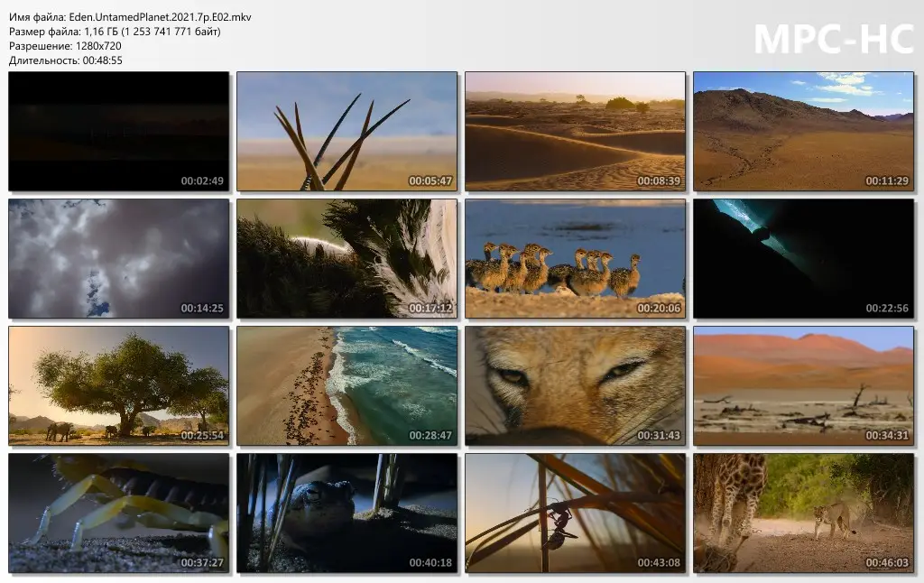Click the file name Eden.UntamedPlanet.2021.7p.E02.mkv
924x583 pixels.
coord(161,17)
